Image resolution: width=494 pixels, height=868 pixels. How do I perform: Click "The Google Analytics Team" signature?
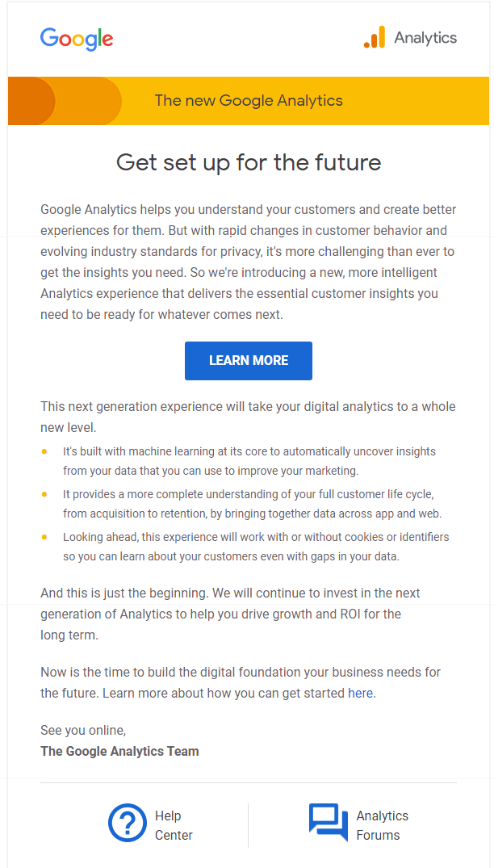coord(119,751)
